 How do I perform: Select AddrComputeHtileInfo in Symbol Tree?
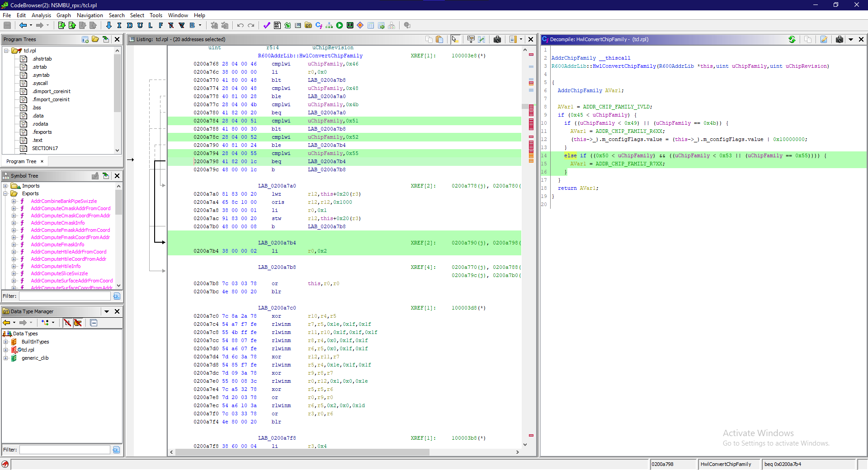pyautogui.click(x=56, y=267)
